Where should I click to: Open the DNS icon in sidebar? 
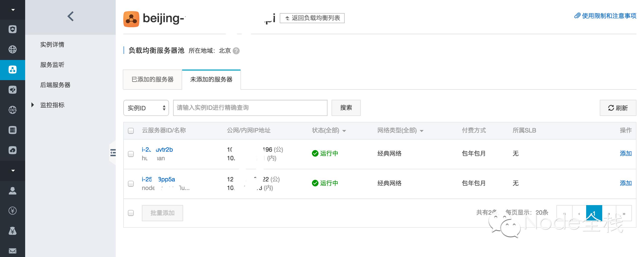(13, 110)
